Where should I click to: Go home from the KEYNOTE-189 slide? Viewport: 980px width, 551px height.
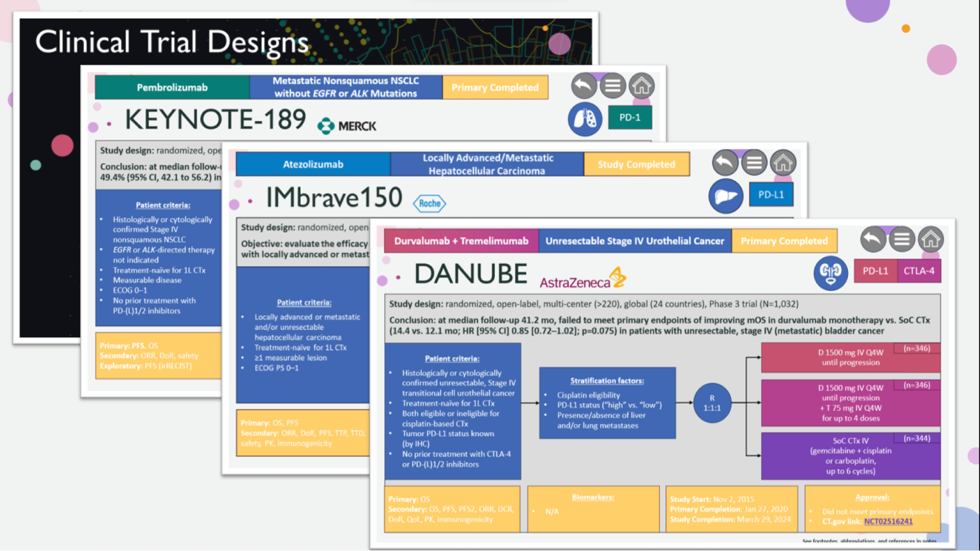pos(642,86)
